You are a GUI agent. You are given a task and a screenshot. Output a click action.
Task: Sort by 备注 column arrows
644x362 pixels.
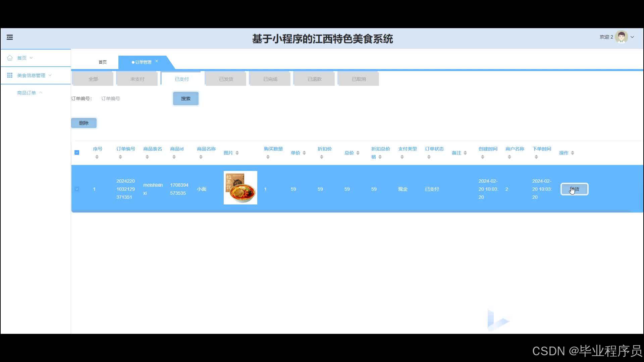[465, 153]
